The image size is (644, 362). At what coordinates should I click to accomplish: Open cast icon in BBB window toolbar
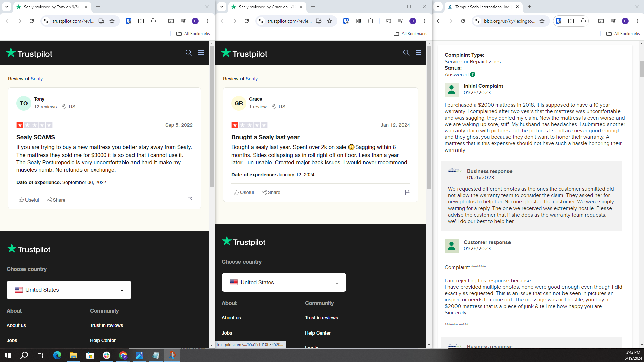[601, 21]
